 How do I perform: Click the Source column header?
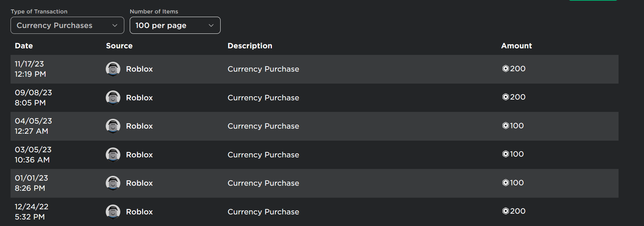tap(119, 46)
